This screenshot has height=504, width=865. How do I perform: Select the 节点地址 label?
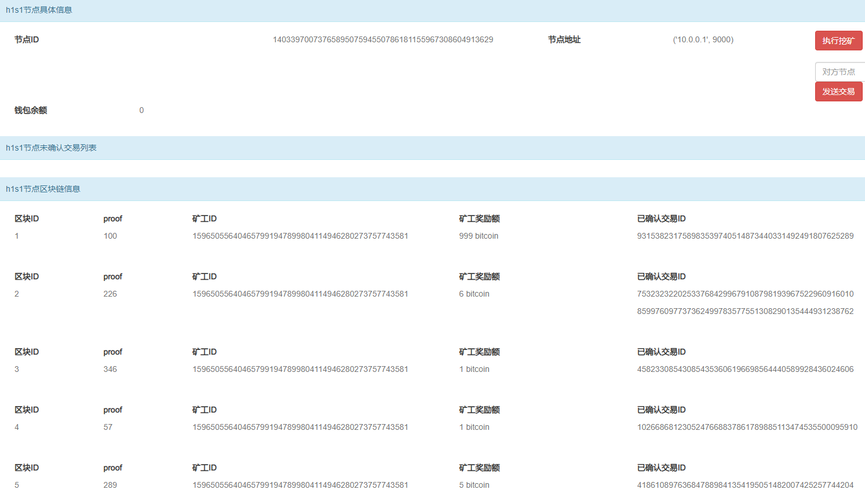[x=564, y=39]
